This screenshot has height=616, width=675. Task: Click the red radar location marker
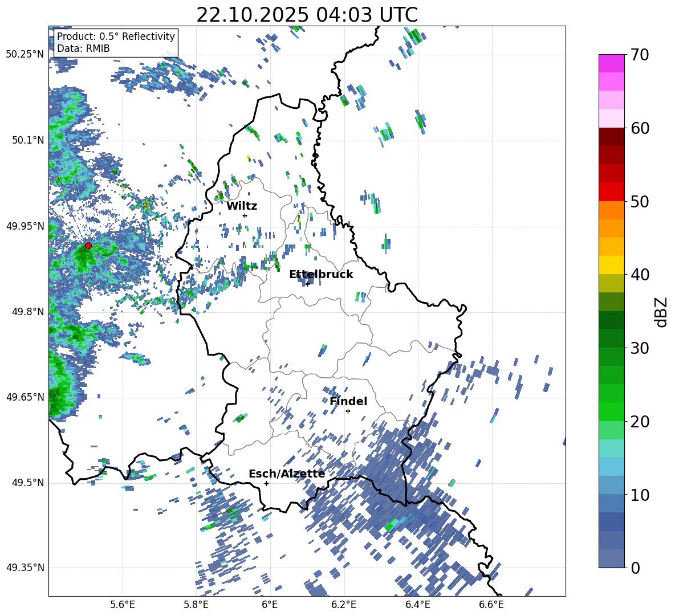click(x=88, y=246)
